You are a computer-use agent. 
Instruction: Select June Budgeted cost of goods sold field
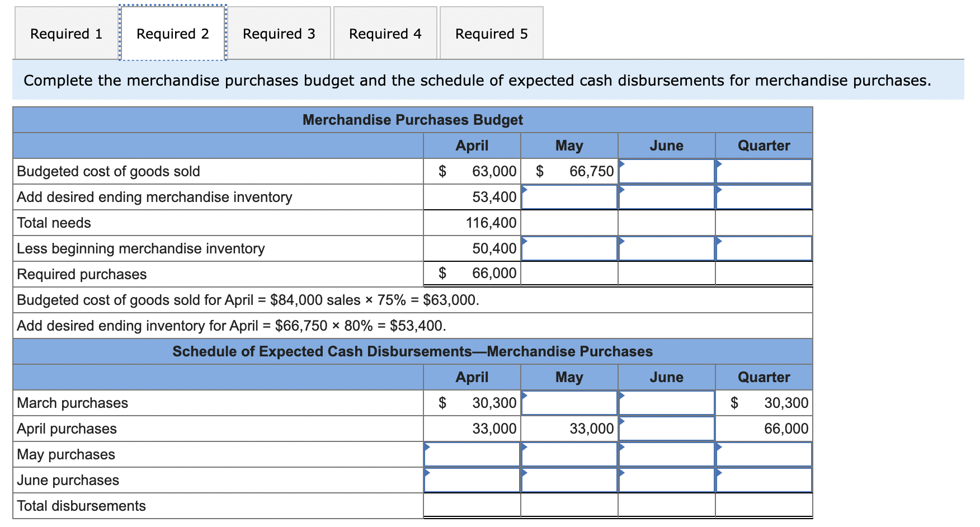(x=667, y=171)
